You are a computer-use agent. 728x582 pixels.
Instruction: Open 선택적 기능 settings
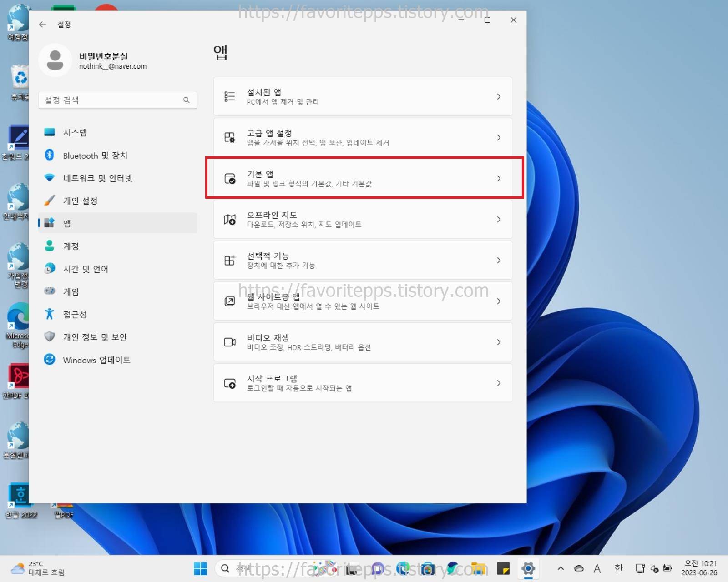[363, 260]
